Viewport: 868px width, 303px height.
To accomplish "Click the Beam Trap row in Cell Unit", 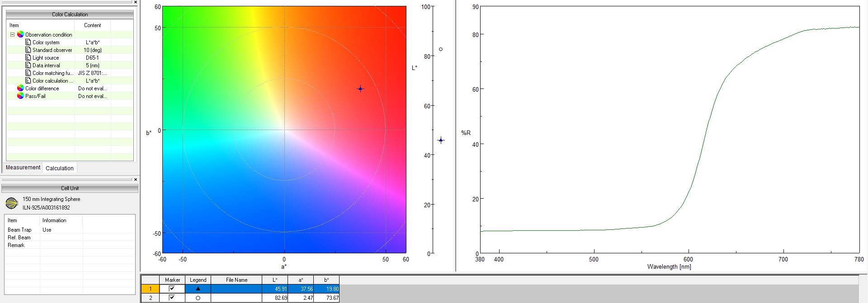I will pos(70,229).
